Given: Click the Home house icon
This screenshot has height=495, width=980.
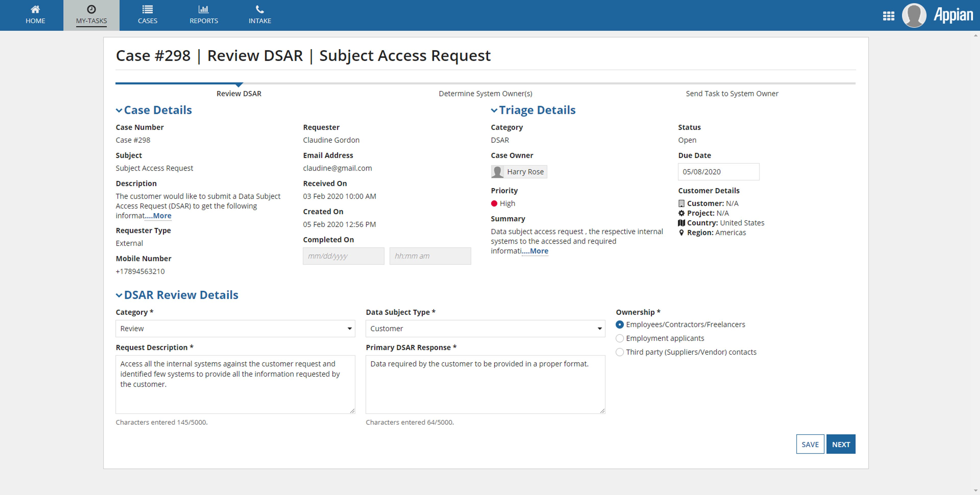Looking at the screenshot, I should coord(35,9).
